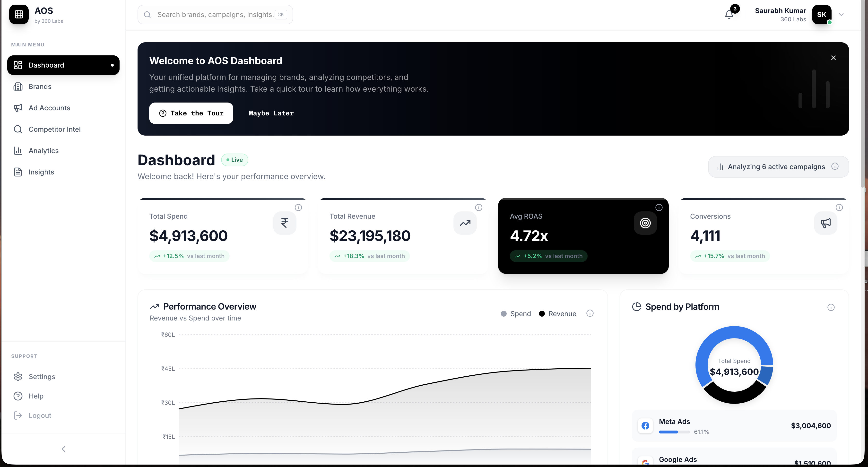Click info icon on Performance Overview

pos(590,313)
